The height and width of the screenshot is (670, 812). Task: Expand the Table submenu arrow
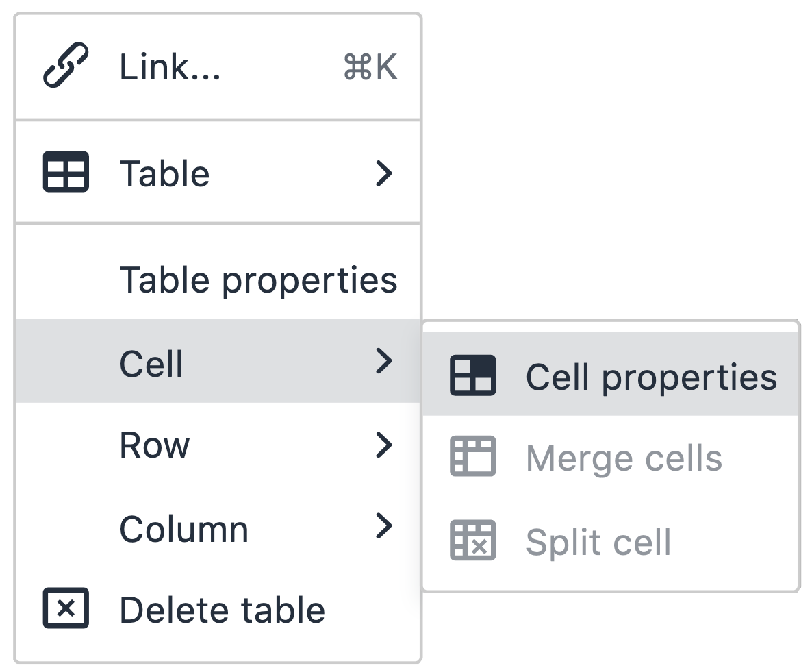click(383, 173)
